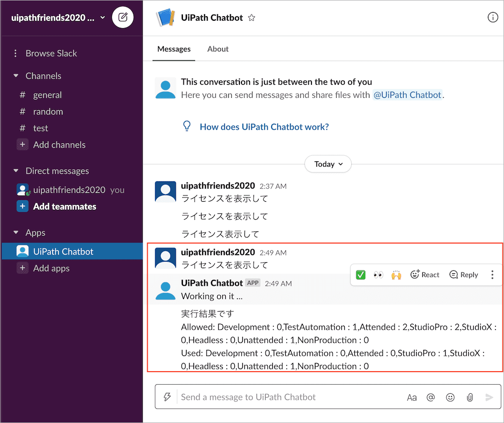Open the uipathfriends2020 avatar on the 2:49 AM message
Image resolution: width=504 pixels, height=423 pixels.
point(165,258)
